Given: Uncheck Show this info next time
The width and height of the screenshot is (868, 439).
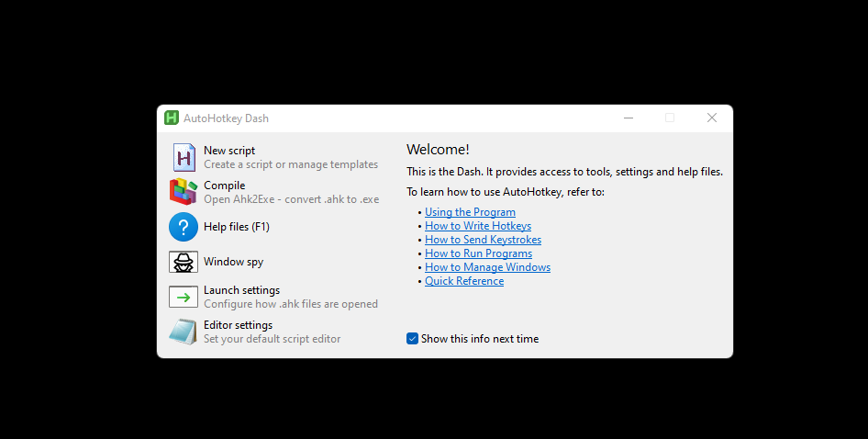Looking at the screenshot, I should [x=413, y=339].
